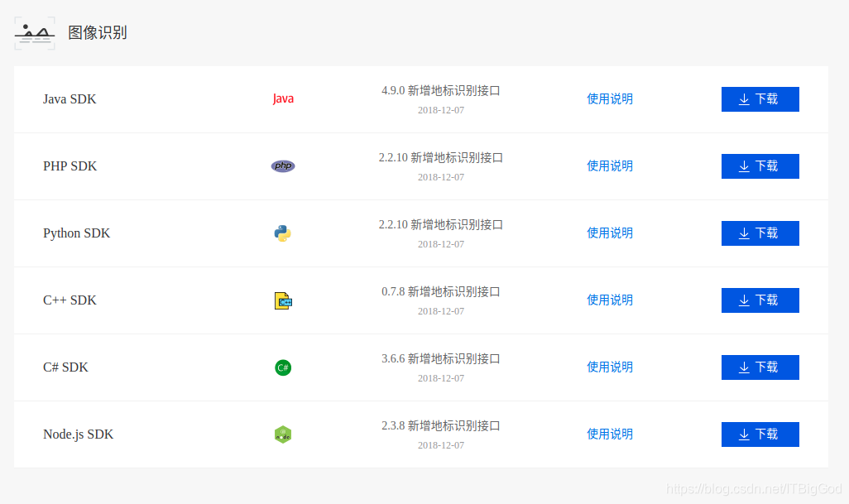Screen dimensions: 849x504
Task: Select the Java SDK row label
Action: [x=70, y=98]
